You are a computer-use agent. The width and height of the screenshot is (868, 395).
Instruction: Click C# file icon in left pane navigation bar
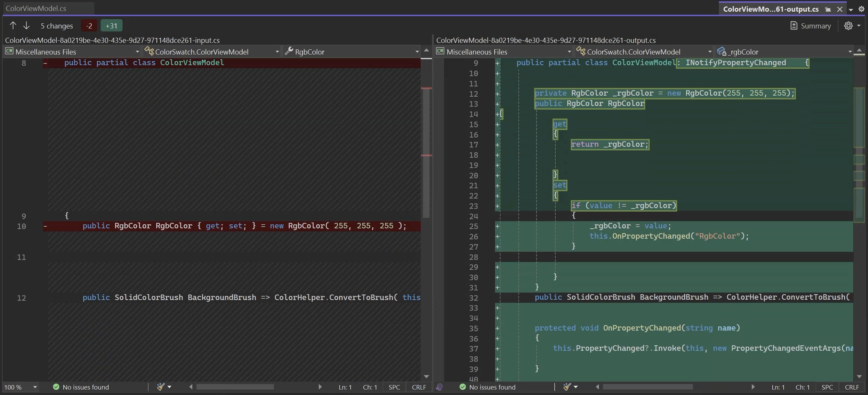point(9,51)
